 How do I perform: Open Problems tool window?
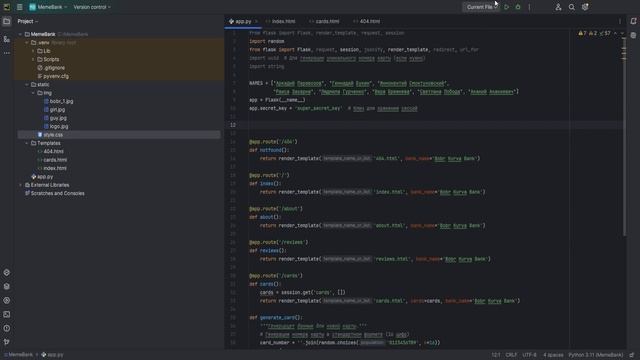pos(7,328)
